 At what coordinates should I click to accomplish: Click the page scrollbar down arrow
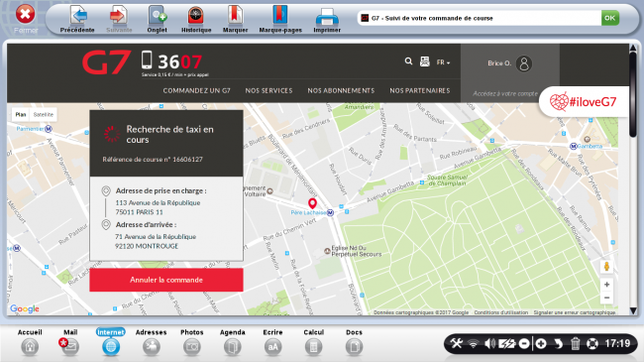[633, 310]
